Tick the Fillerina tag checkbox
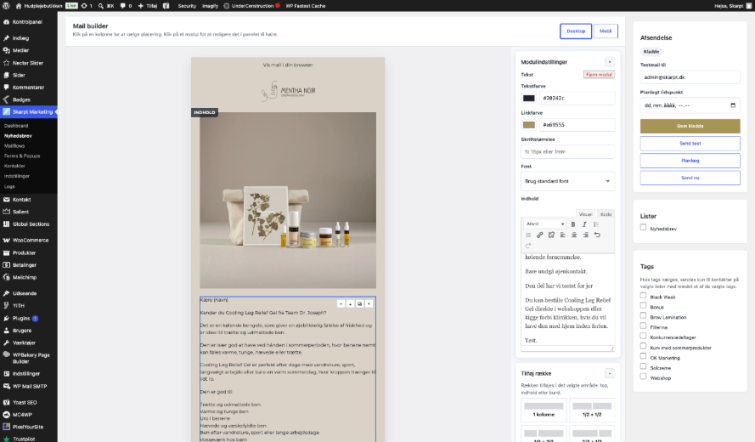 pyautogui.click(x=643, y=325)
